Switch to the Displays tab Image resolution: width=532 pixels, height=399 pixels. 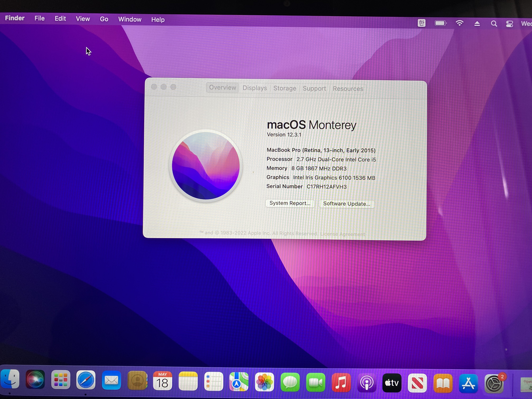(255, 88)
